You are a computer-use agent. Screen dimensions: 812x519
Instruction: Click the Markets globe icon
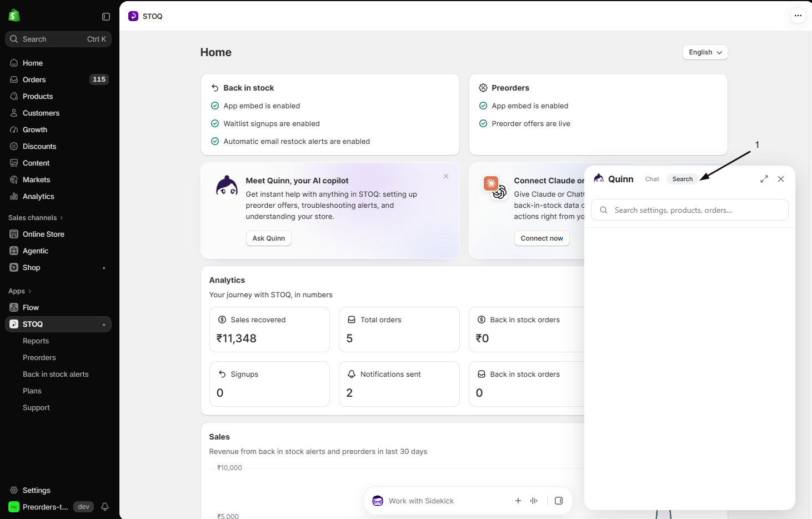[14, 179]
